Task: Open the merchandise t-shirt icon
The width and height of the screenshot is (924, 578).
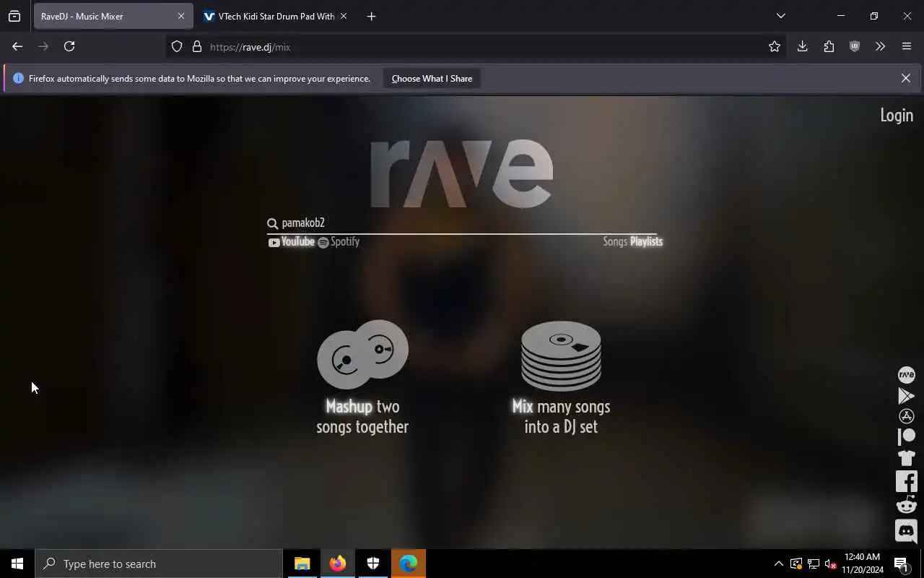Action: [906, 457]
